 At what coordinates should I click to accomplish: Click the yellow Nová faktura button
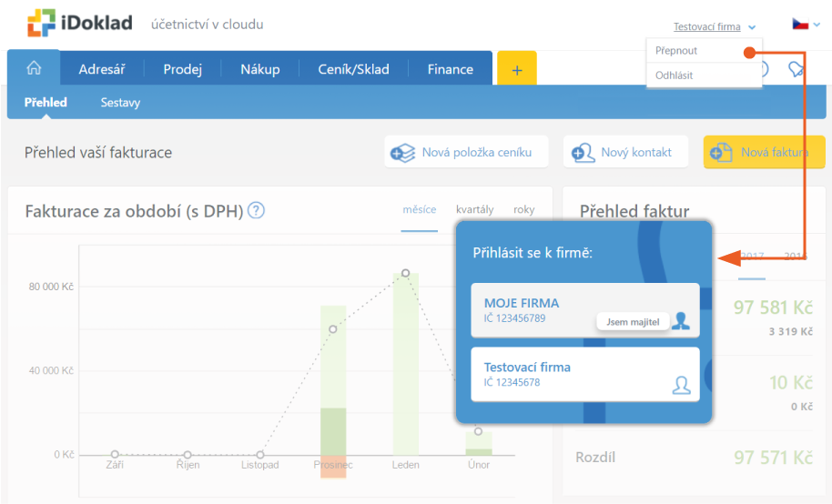(x=764, y=152)
